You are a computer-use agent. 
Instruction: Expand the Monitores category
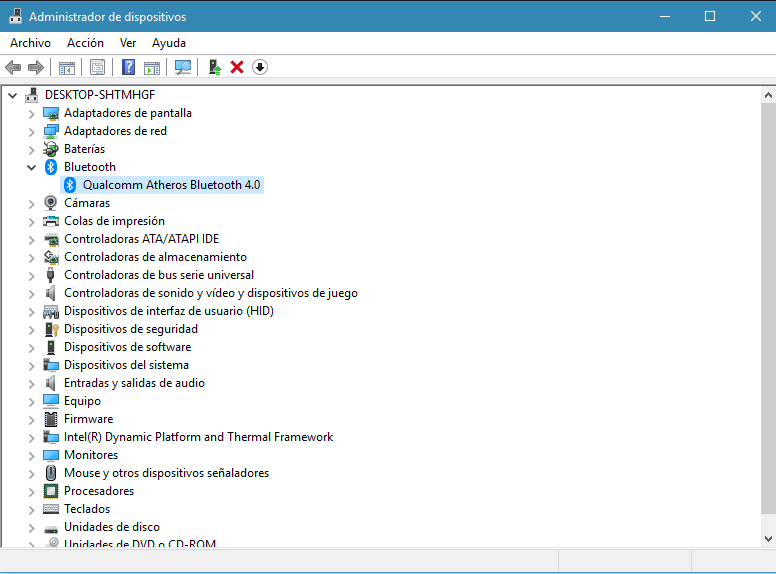point(32,456)
